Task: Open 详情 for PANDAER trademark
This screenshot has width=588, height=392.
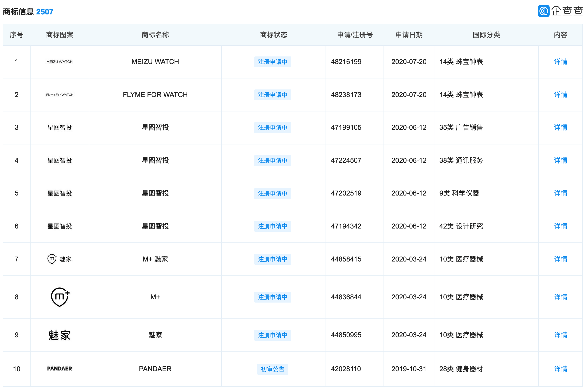Action: click(560, 369)
